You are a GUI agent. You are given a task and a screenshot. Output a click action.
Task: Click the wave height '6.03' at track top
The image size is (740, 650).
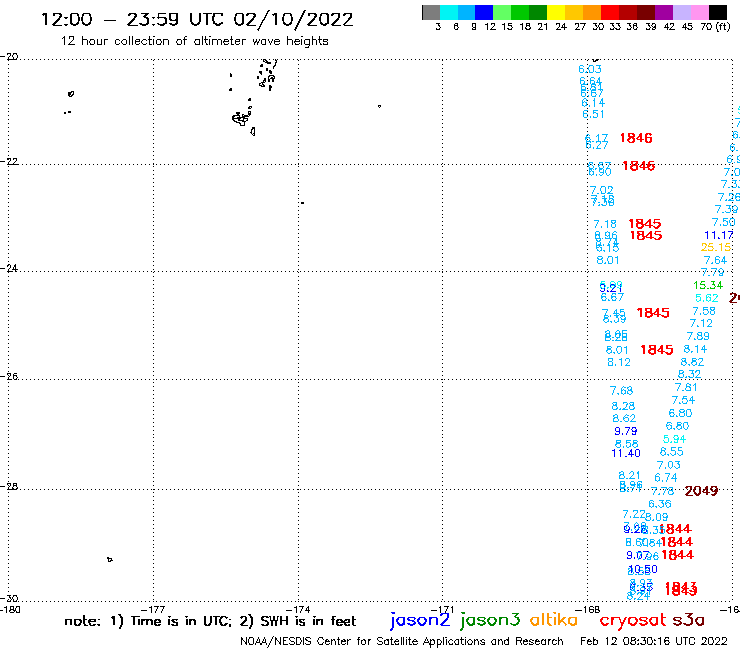pos(590,69)
